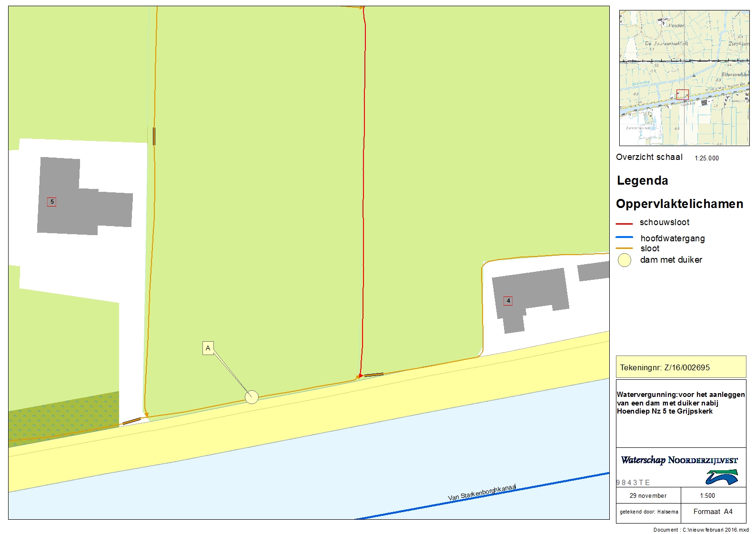Select the boxed letter A callout label
The height and width of the screenshot is (534, 756).
(208, 348)
